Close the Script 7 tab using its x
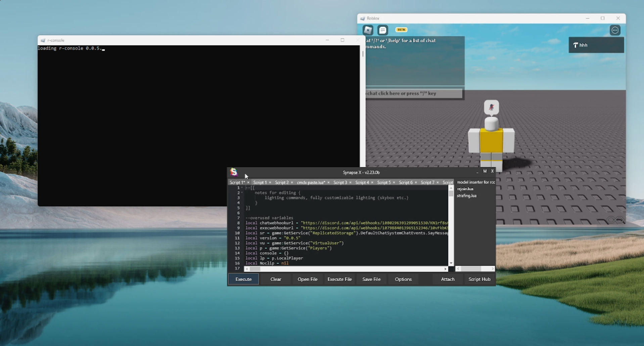This screenshot has width=644, height=346. pyautogui.click(x=438, y=183)
